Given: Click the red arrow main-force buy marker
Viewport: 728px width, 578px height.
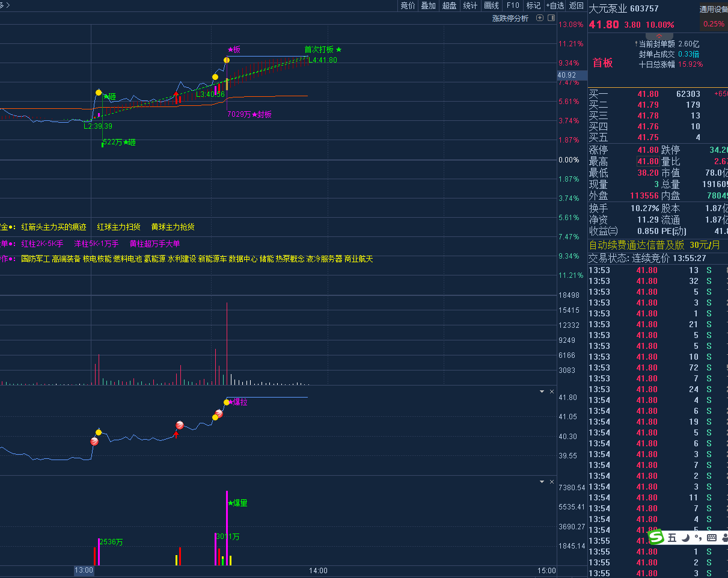Looking at the screenshot, I should point(176,434).
